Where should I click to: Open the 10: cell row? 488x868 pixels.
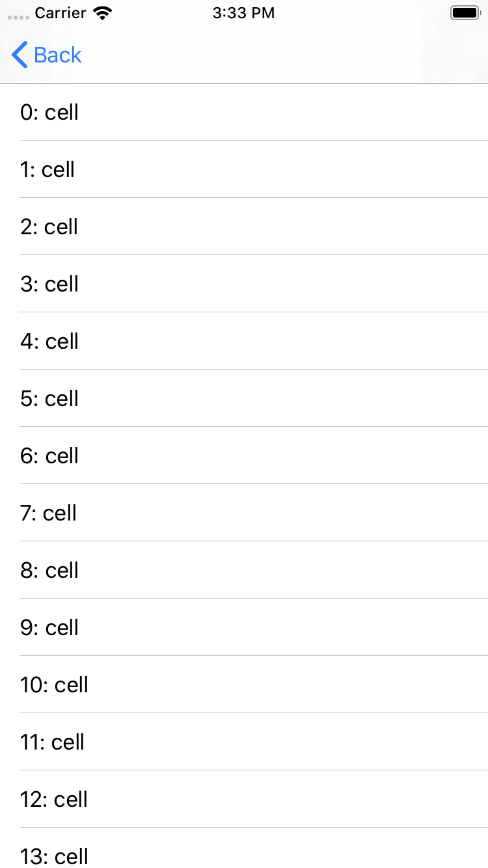(244, 685)
